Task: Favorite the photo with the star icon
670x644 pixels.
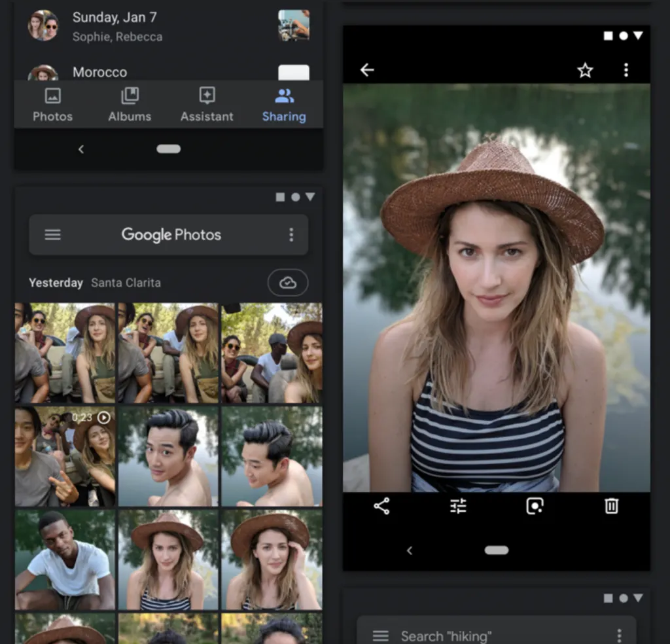Action: 585,71
